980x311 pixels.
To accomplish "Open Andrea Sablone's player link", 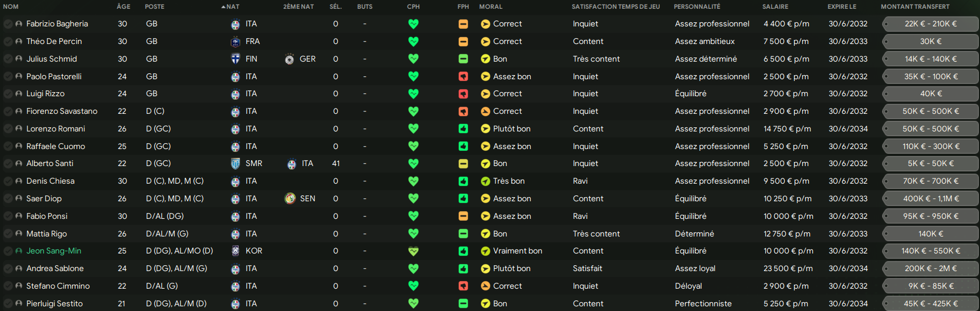I will (x=55, y=269).
